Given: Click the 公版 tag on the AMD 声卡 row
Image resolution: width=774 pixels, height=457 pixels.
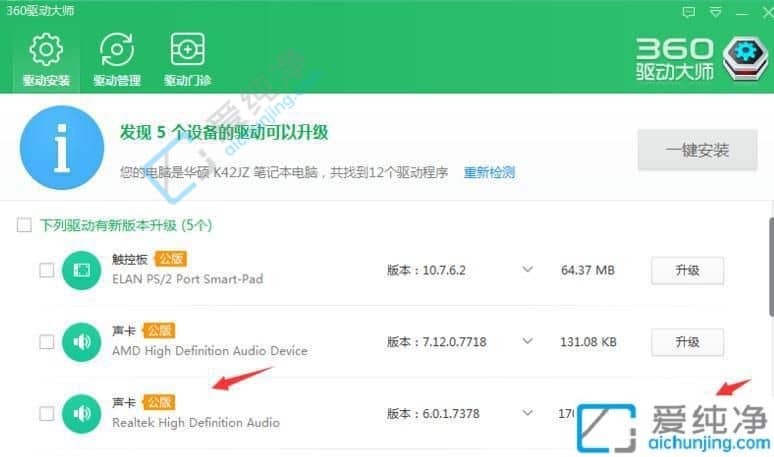Looking at the screenshot, I should click(x=159, y=330).
